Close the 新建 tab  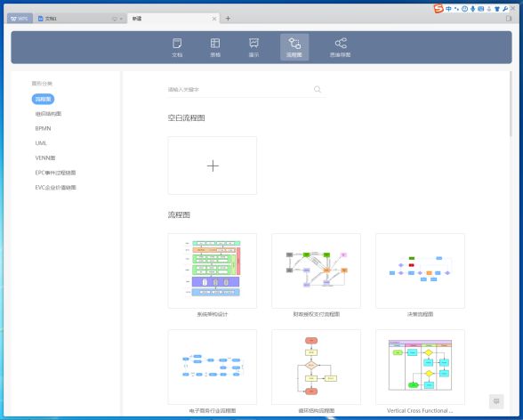point(214,19)
